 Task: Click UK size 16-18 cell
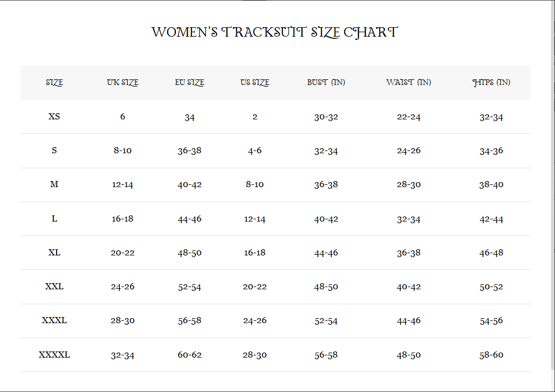click(x=123, y=219)
